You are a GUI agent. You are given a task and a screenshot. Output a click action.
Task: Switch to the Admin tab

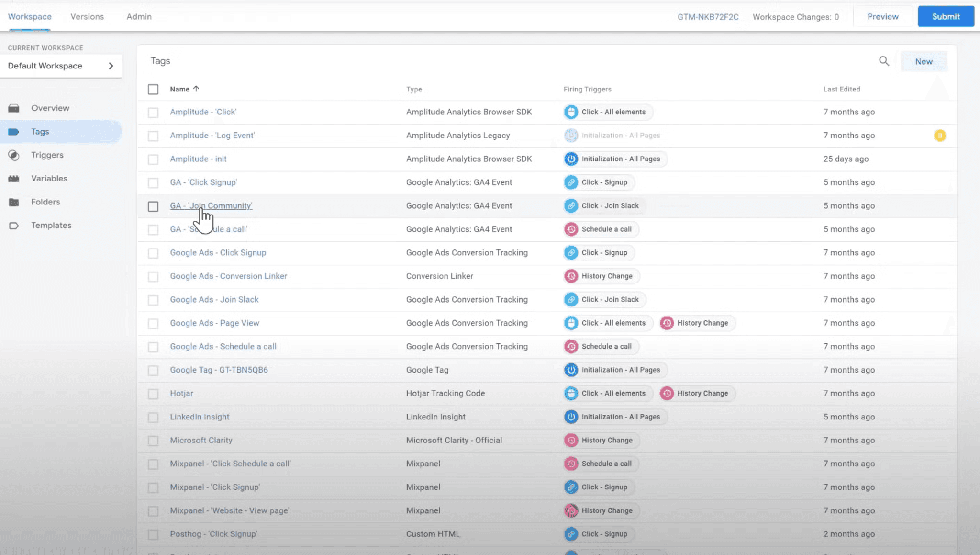[x=139, y=17]
